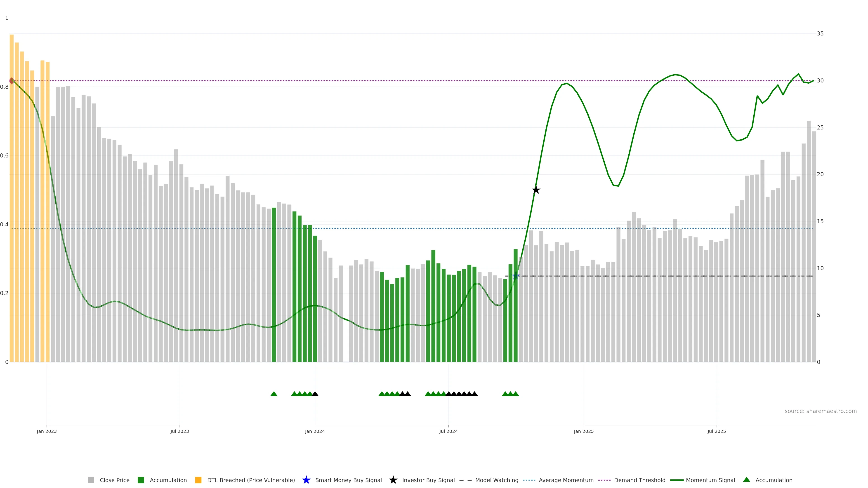
Task: Click the Momentum Signal legend line
Action: (x=677, y=480)
